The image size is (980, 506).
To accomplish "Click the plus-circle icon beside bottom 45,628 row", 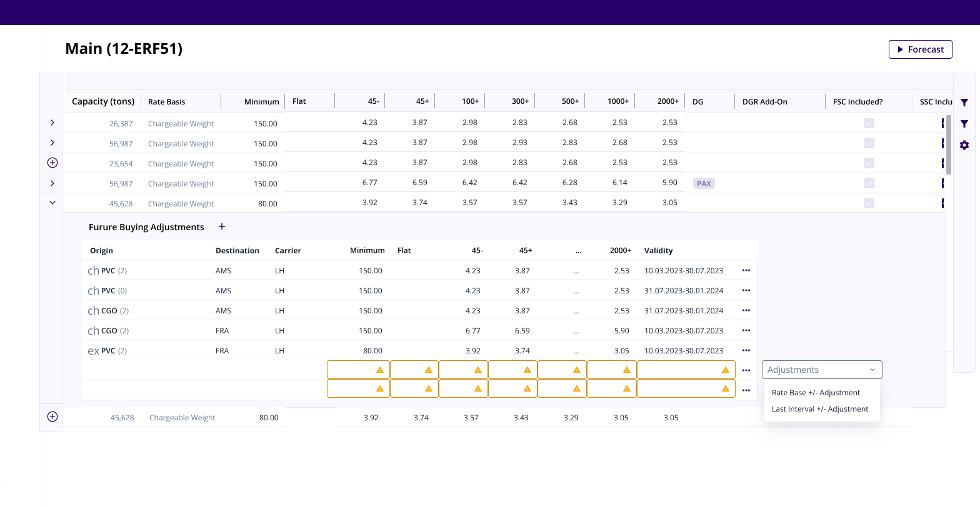I will tap(52, 417).
